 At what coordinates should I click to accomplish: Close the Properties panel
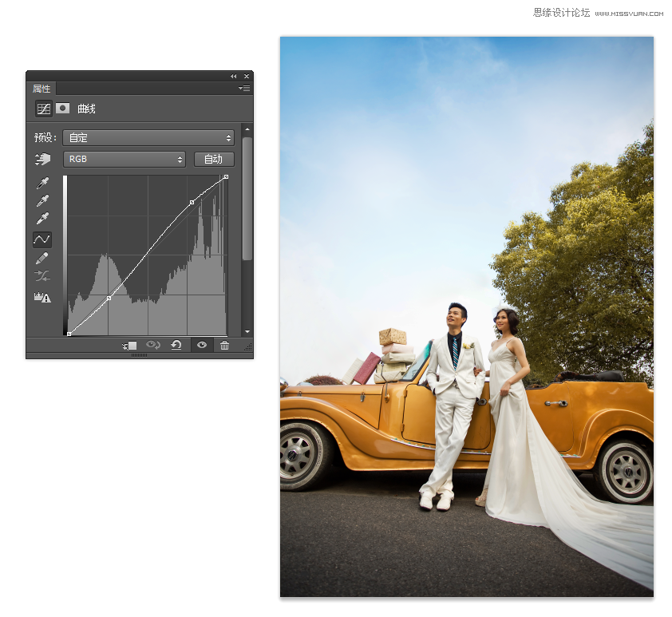(247, 77)
